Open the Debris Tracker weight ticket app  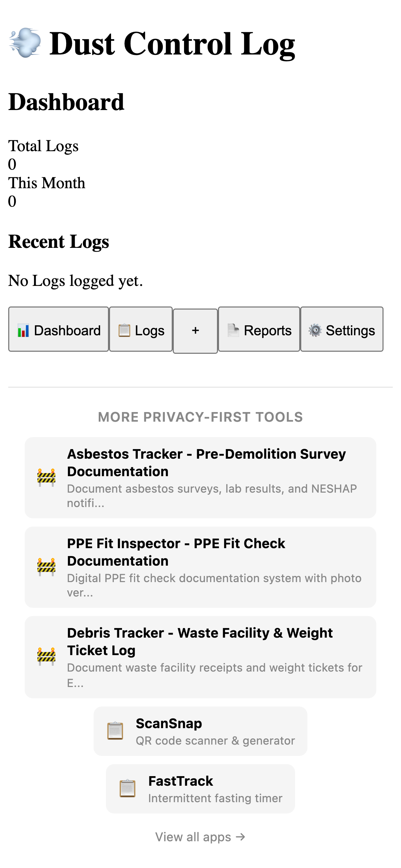(x=200, y=656)
